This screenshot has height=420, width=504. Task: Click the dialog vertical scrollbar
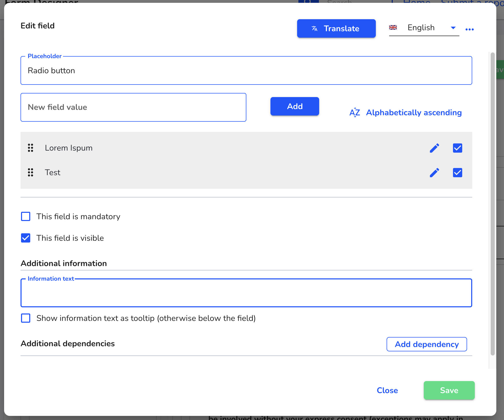pos(492,204)
